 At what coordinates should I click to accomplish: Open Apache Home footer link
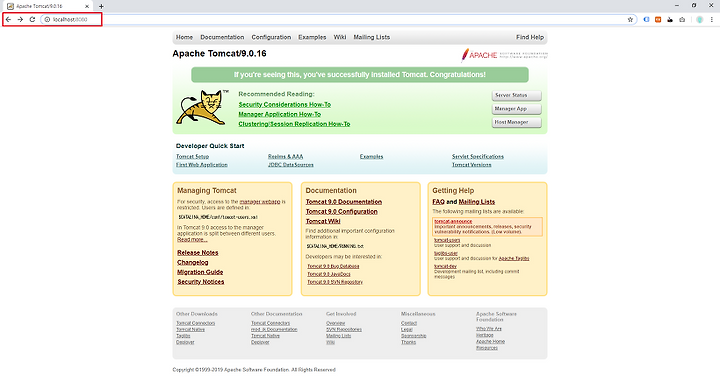click(490, 342)
